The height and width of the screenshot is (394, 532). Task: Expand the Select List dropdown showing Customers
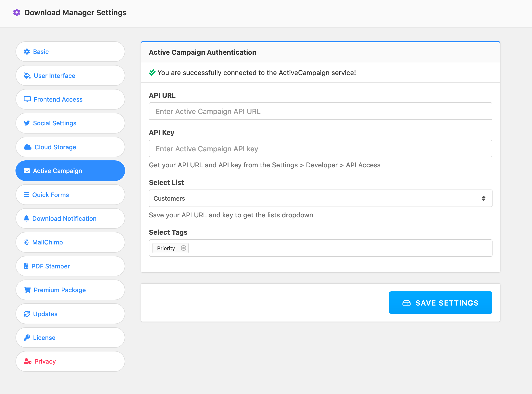click(x=320, y=198)
